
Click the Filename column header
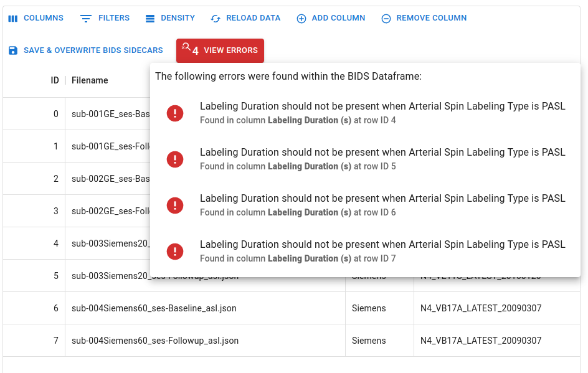[x=90, y=80]
